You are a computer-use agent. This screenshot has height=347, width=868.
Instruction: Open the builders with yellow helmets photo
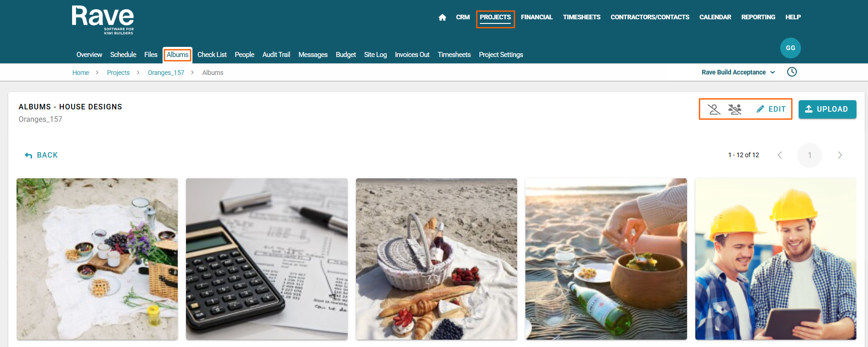point(776,259)
